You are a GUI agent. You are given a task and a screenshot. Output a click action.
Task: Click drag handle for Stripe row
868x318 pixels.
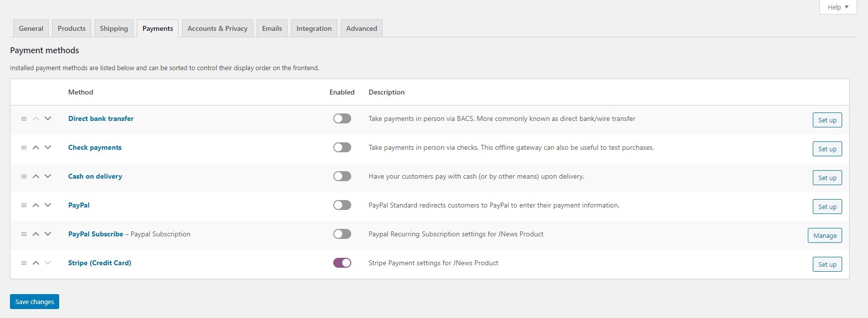coord(24,263)
